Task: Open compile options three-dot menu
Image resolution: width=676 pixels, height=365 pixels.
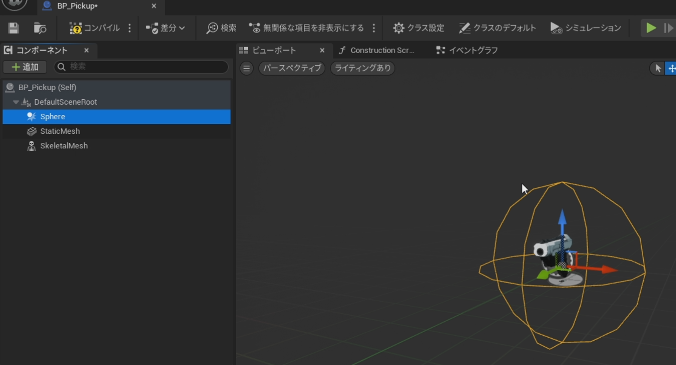Action: click(130, 28)
